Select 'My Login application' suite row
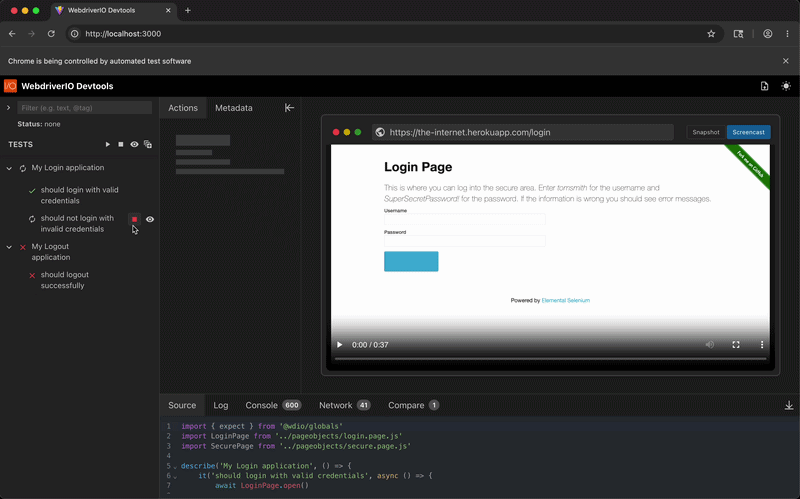Image resolution: width=800 pixels, height=499 pixels. click(x=68, y=168)
